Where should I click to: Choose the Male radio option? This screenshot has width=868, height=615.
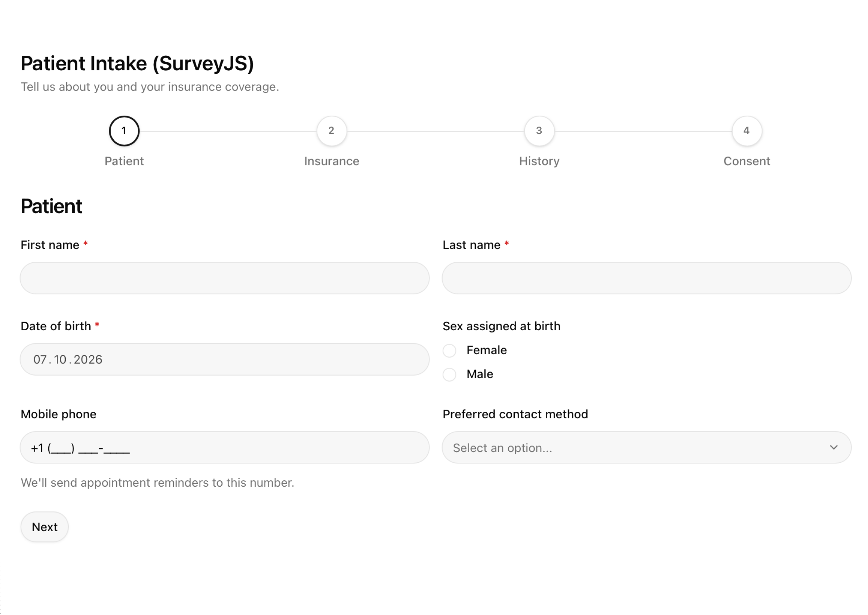449,374
